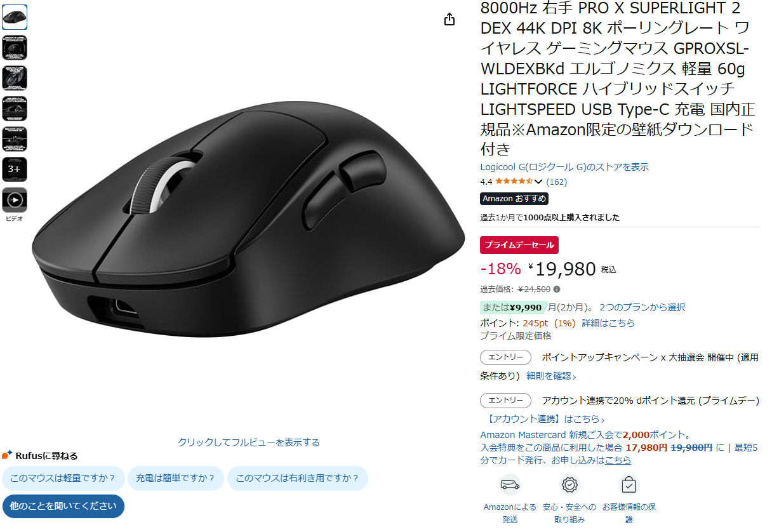772x532 pixels.
Task: Expand 細則を確認 campaign terms
Action: (551, 376)
